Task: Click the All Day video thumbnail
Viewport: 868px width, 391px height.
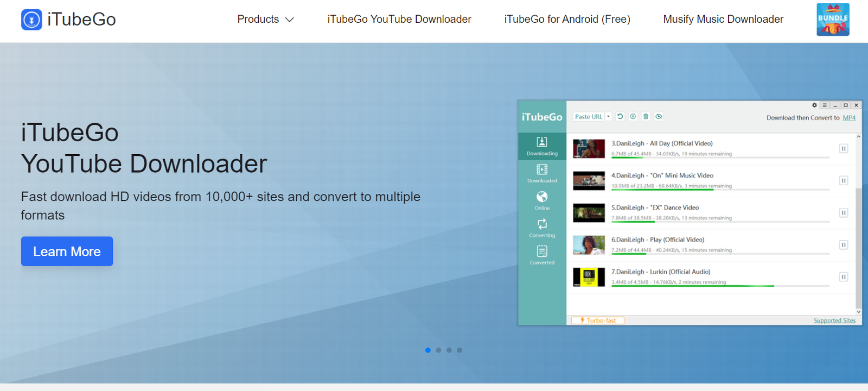Action: 589,149
